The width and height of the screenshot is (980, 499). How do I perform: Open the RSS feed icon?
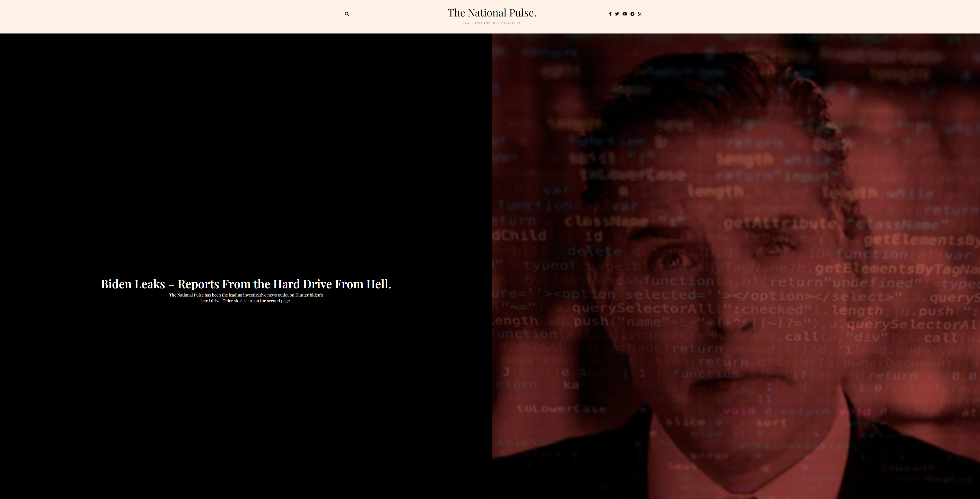click(x=639, y=14)
